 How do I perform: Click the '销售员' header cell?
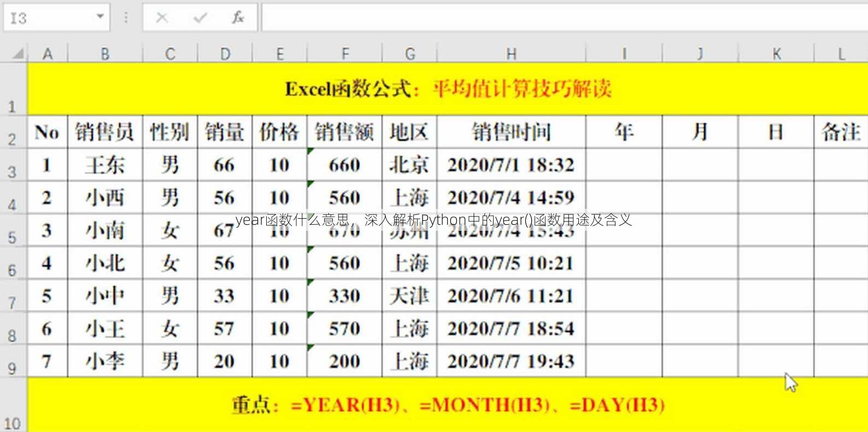(105, 132)
